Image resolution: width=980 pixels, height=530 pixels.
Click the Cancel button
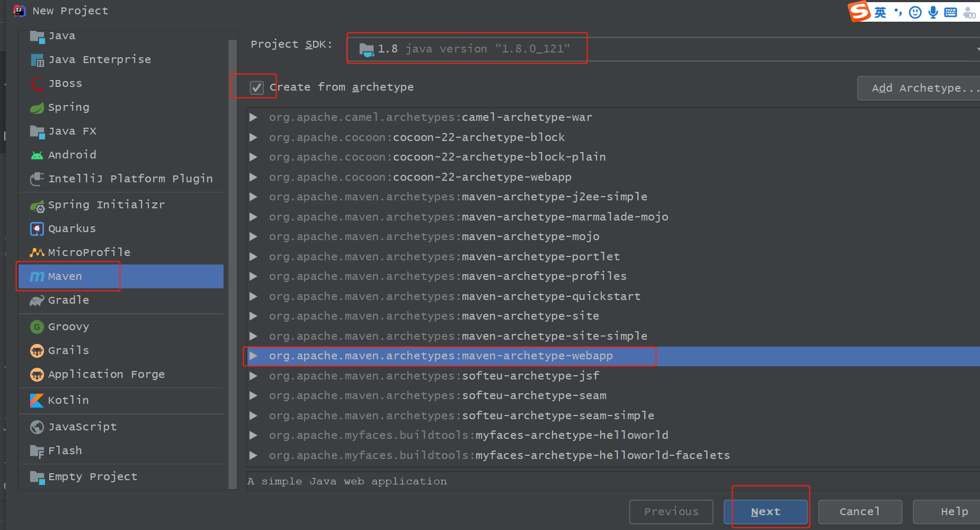(x=859, y=512)
